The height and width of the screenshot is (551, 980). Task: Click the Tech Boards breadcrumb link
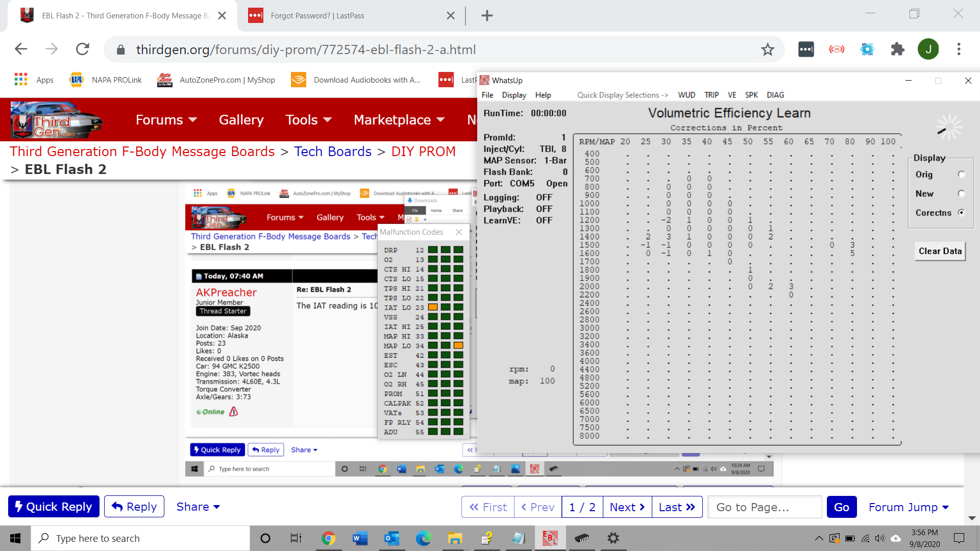tap(333, 152)
